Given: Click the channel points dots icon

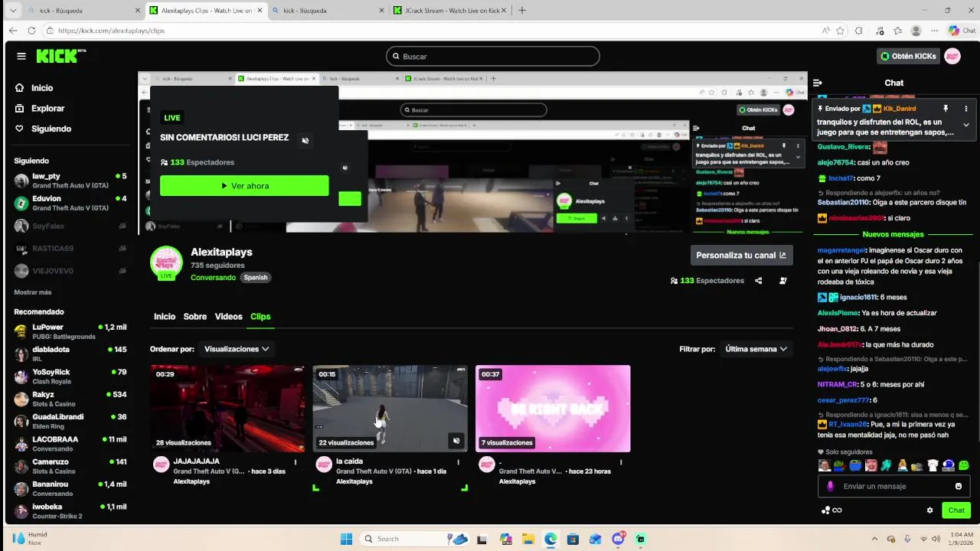Looking at the screenshot, I should point(825,510).
